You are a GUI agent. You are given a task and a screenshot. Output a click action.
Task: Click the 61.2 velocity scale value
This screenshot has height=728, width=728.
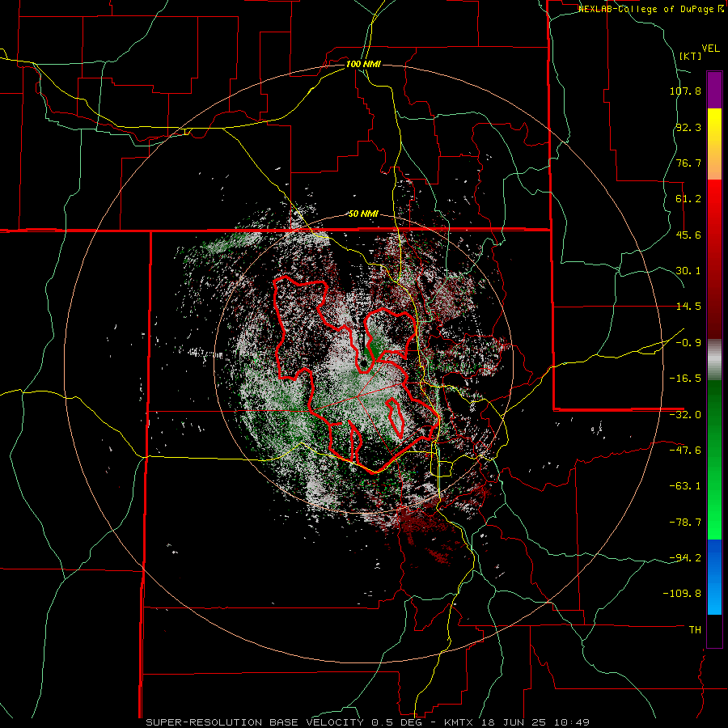(x=688, y=199)
